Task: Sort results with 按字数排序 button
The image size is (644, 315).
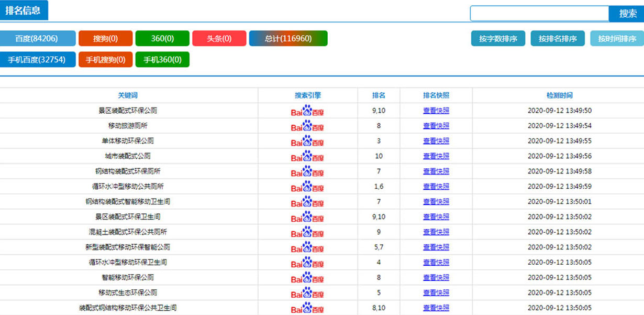Action: (498, 38)
